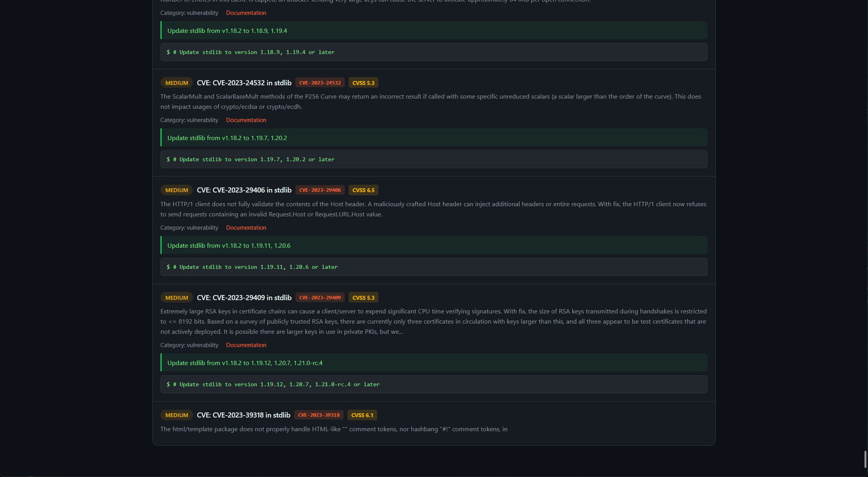Screen dimensions: 868x477
Task: Open Documentation link under CVE-2023-29406
Action: (246, 227)
